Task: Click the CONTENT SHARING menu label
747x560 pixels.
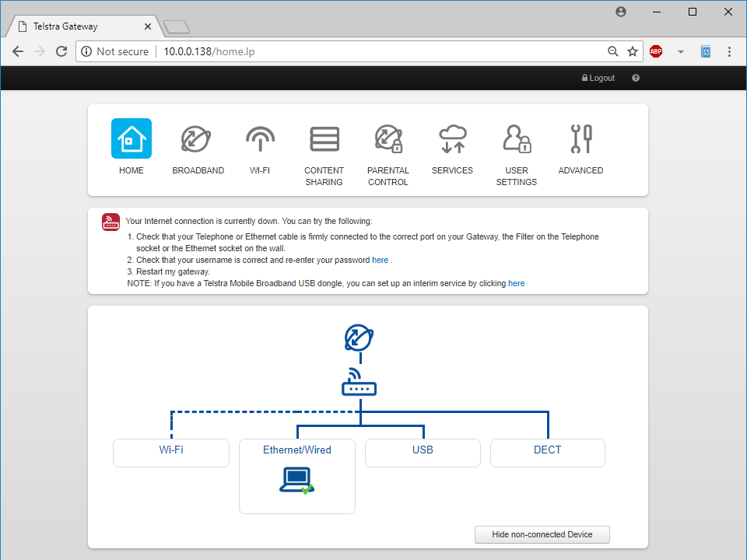Action: pyautogui.click(x=324, y=177)
